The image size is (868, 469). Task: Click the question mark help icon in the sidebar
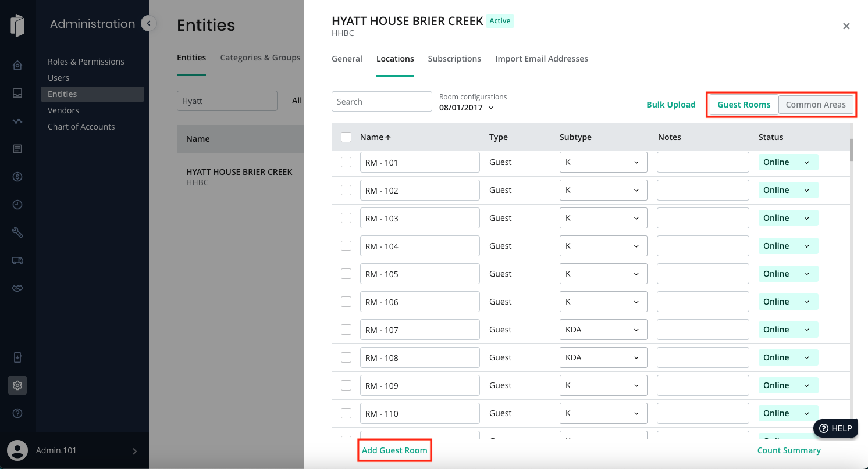pyautogui.click(x=17, y=413)
